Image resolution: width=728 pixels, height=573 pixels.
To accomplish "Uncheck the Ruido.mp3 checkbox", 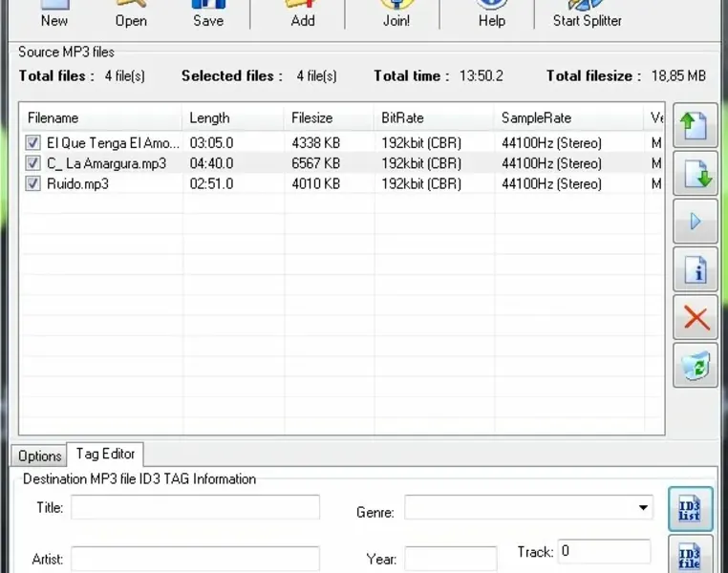I will pyautogui.click(x=32, y=183).
